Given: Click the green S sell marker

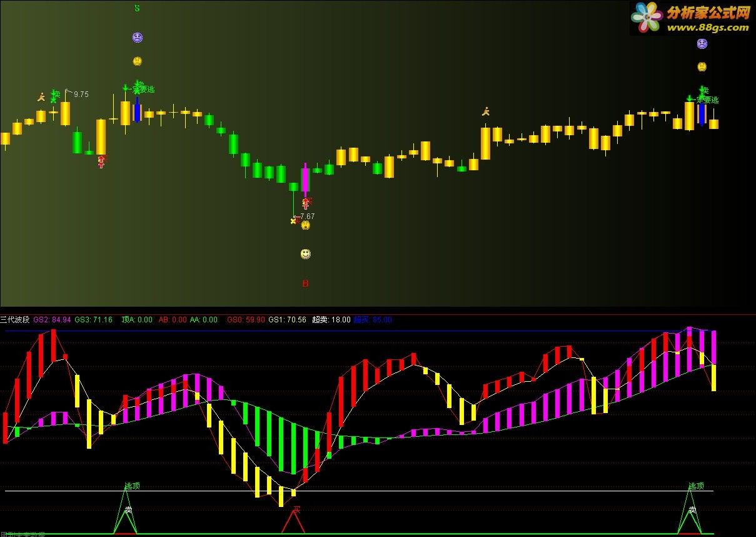Looking at the screenshot, I should (137, 8).
